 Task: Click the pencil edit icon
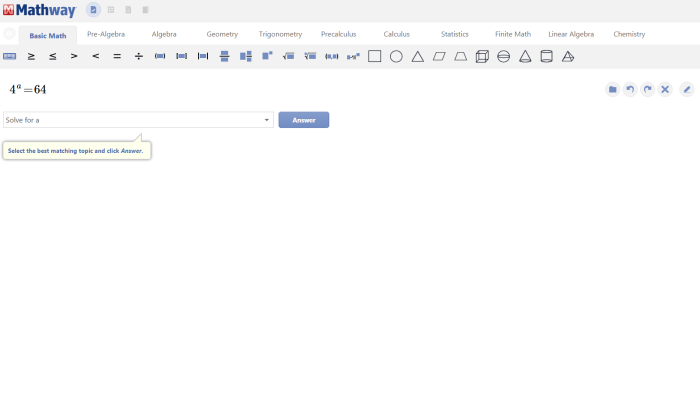[x=687, y=89]
